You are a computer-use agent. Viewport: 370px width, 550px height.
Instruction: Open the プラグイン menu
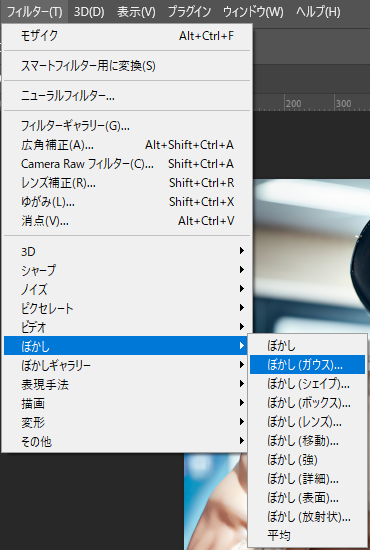(x=189, y=12)
